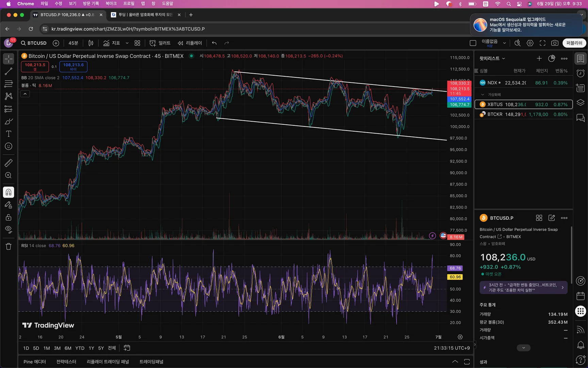Open the candlestick chart type selector
The height and width of the screenshot is (368, 588).
(x=91, y=43)
